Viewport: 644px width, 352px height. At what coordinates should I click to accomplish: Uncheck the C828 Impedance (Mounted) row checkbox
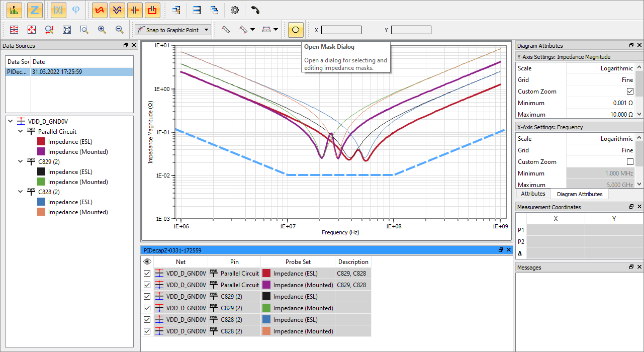click(147, 331)
